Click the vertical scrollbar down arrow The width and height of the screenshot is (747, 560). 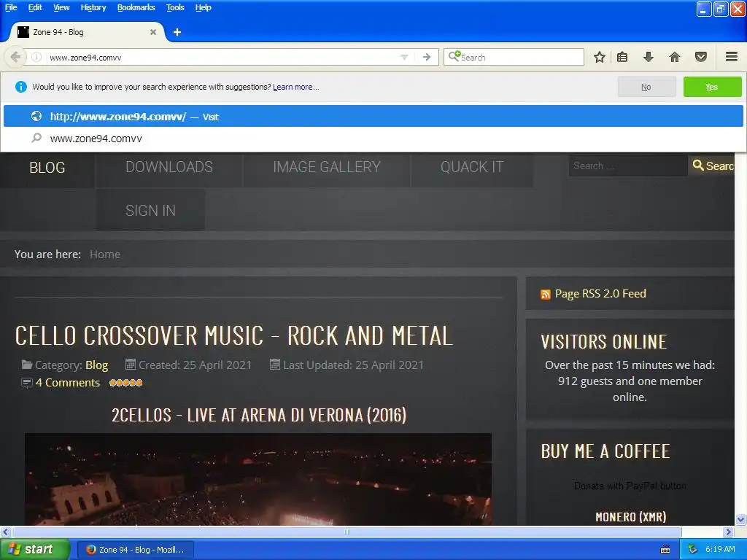[741, 519]
